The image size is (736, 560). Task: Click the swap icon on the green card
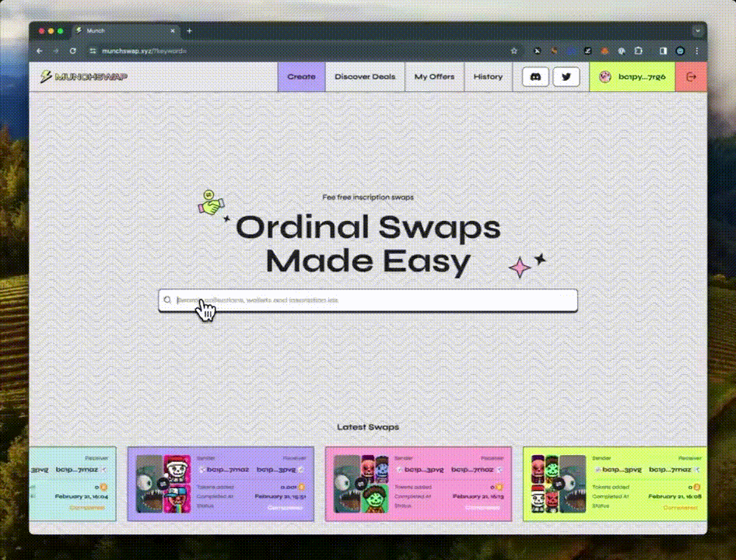pos(558,484)
